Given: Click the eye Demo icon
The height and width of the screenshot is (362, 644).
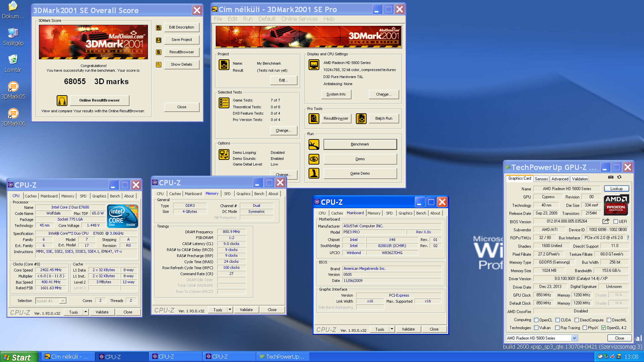Looking at the screenshot, I should [314, 159].
